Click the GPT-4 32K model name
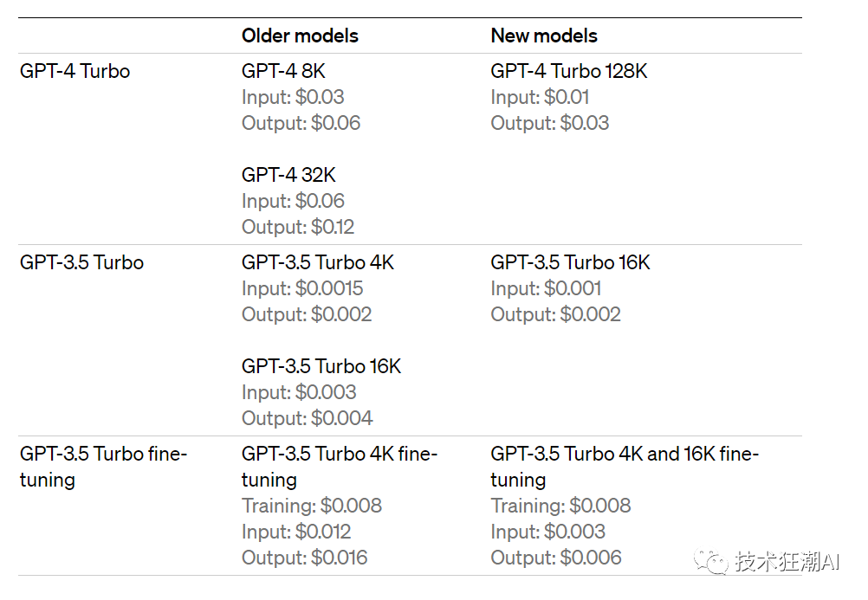868x600 pixels. point(288,175)
